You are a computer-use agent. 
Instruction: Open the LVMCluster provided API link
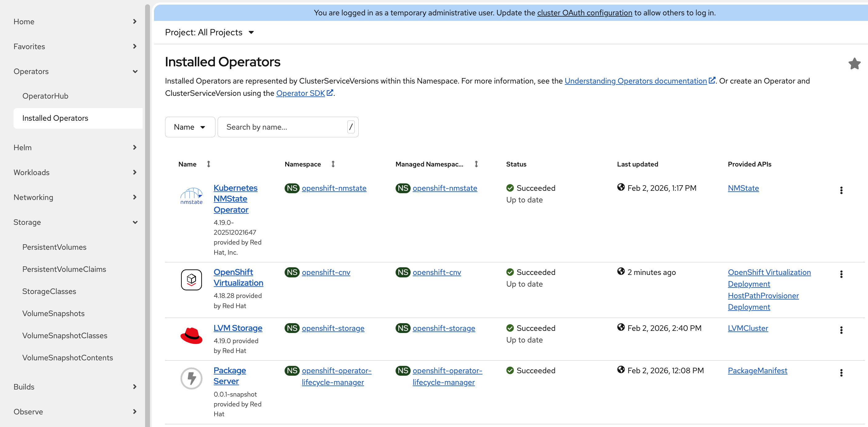pyautogui.click(x=748, y=328)
